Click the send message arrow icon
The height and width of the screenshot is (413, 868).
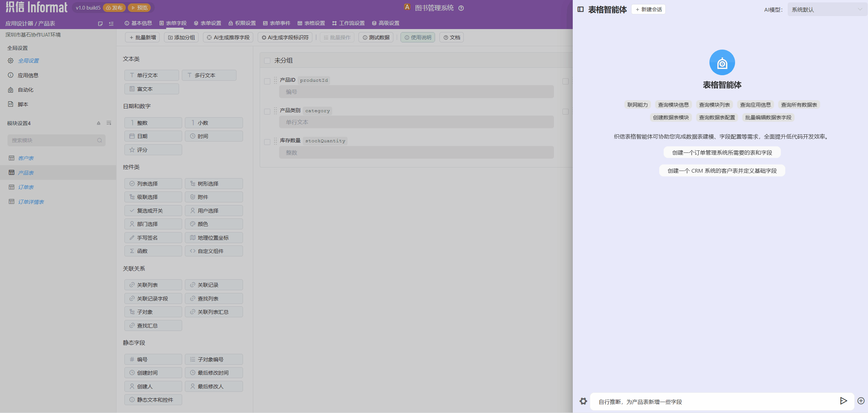[843, 401]
